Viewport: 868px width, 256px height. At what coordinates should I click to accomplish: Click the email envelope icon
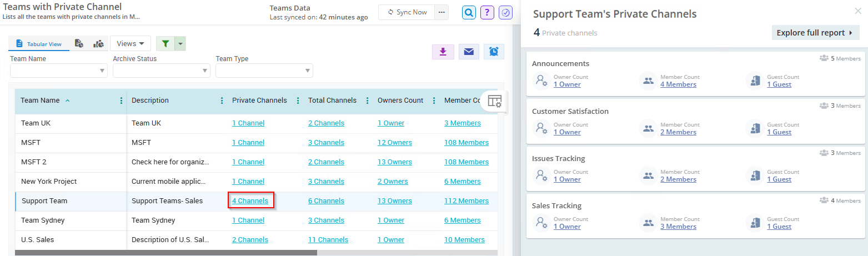point(469,52)
